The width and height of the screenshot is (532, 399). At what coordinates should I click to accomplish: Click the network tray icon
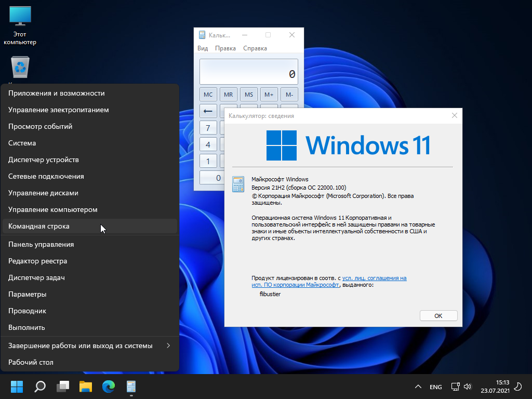coord(455,387)
